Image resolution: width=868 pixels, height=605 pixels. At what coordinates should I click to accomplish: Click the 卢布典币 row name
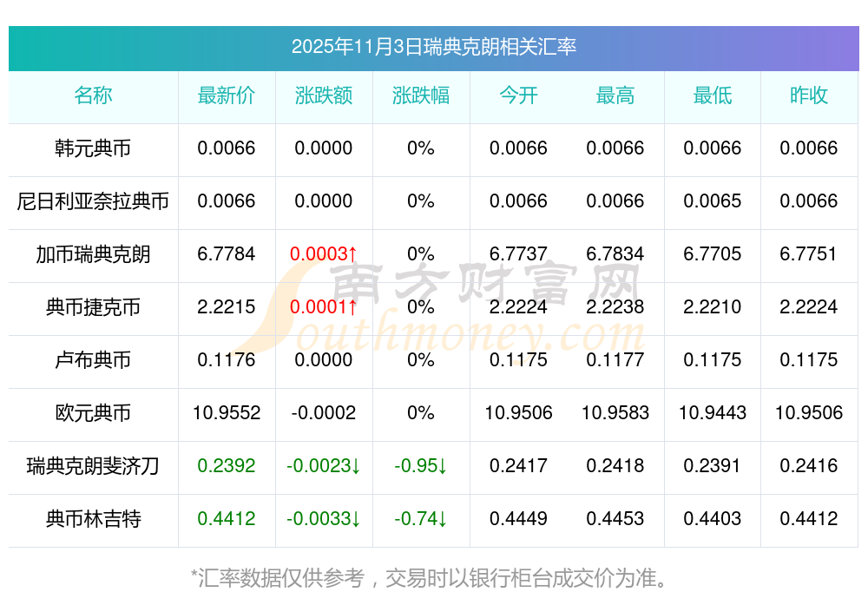tap(93, 360)
